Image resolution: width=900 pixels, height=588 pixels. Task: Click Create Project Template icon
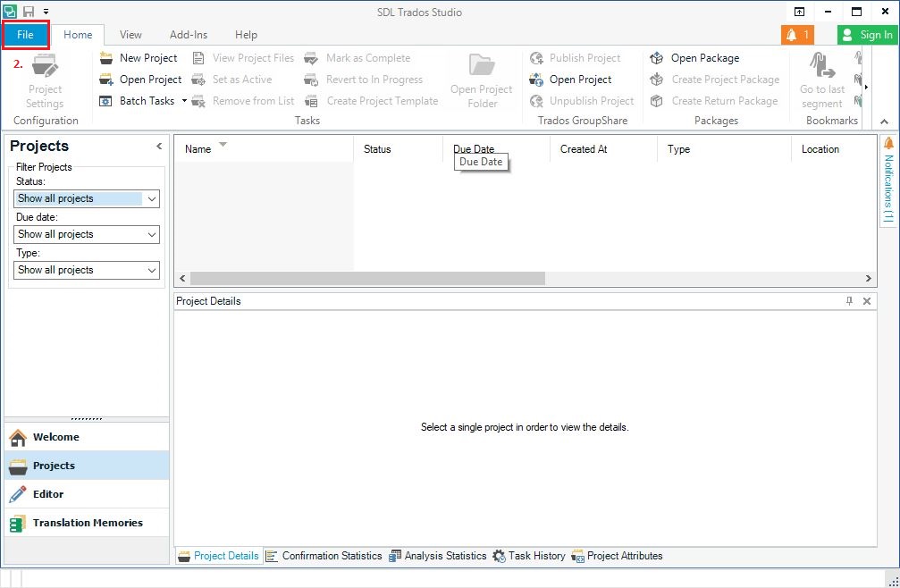[311, 101]
